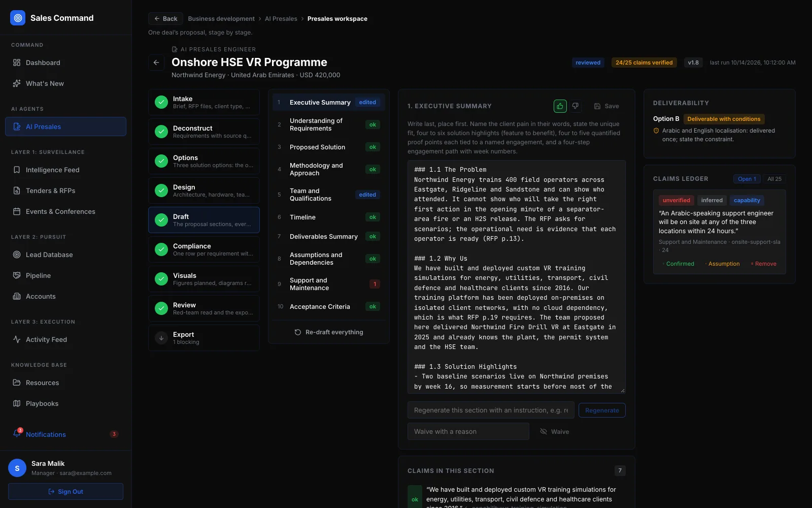Image resolution: width=812 pixels, height=508 pixels.
Task: Click the Waive with a reason field
Action: [x=468, y=432]
